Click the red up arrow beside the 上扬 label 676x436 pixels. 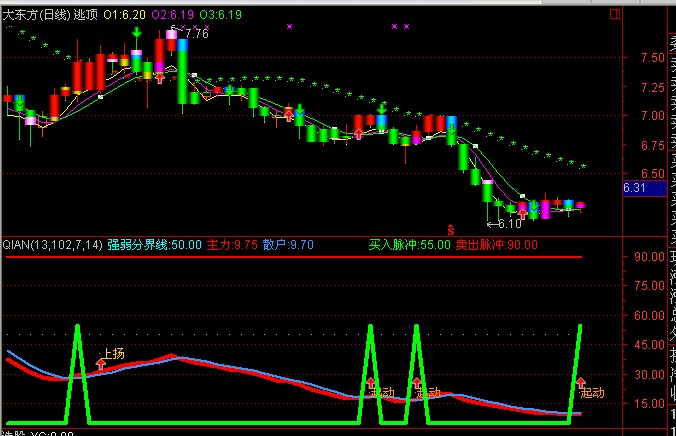tap(99, 365)
